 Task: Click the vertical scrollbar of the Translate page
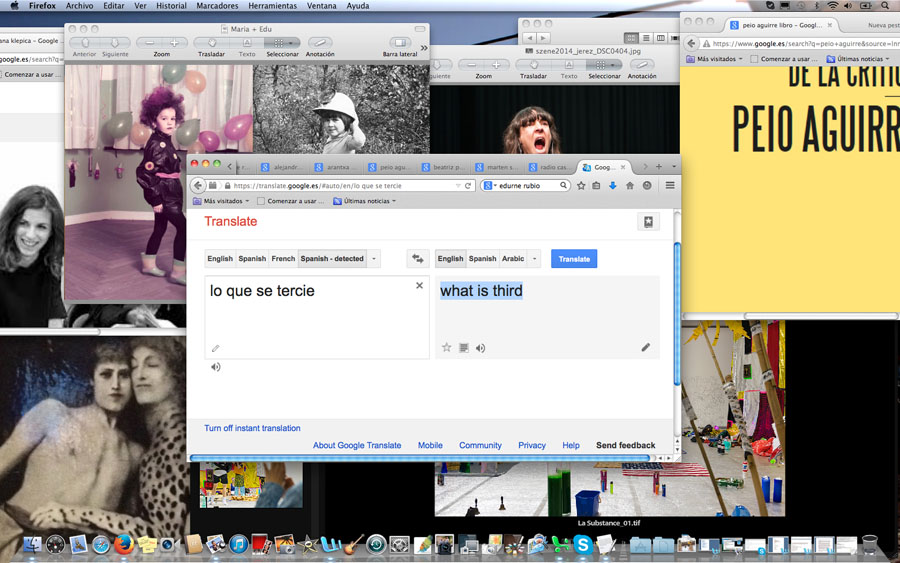pyautogui.click(x=677, y=313)
